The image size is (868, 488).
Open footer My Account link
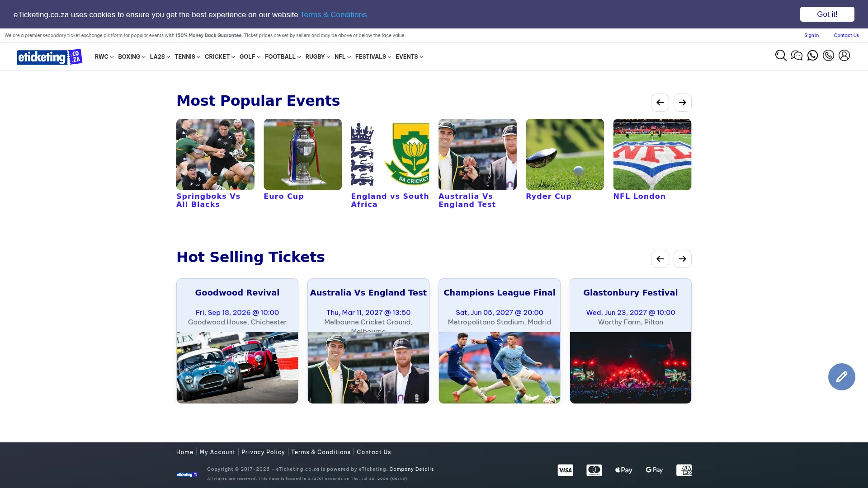coord(217,452)
